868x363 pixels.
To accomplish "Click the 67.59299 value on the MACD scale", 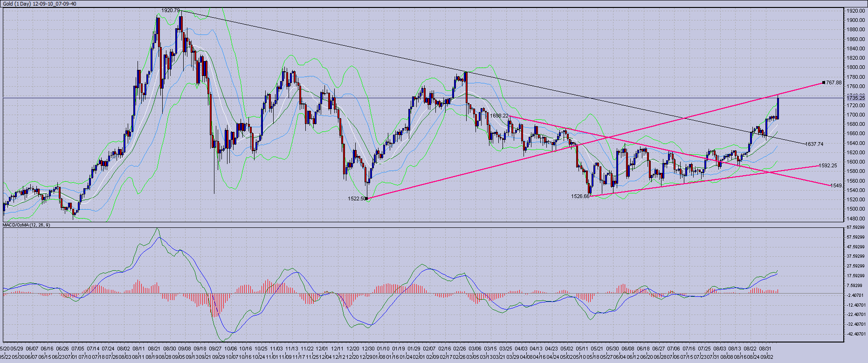I will pos(856,227).
